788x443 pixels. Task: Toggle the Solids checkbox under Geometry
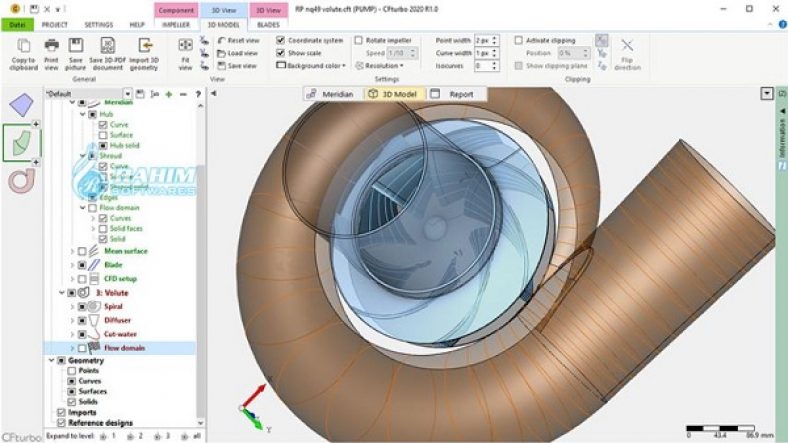point(71,402)
